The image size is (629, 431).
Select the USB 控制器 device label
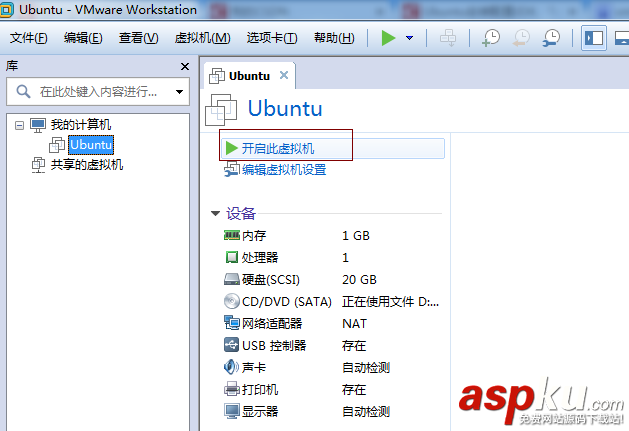click(274, 346)
